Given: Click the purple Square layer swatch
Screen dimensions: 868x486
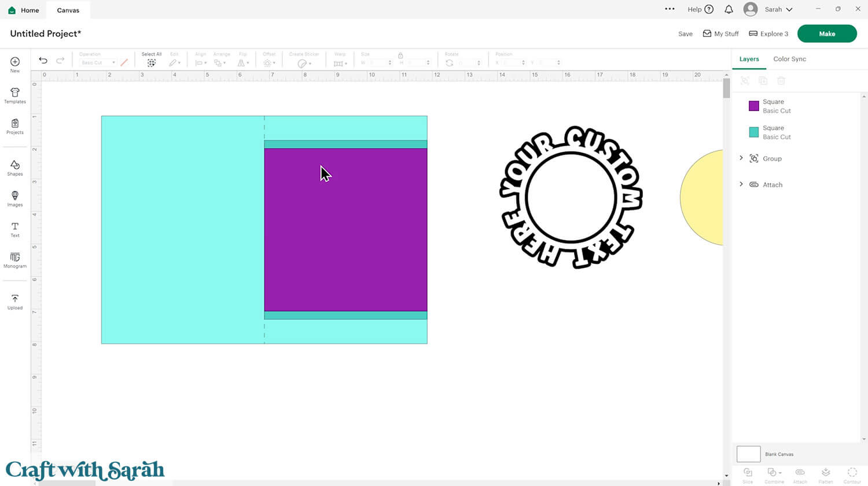Looking at the screenshot, I should [x=753, y=106].
